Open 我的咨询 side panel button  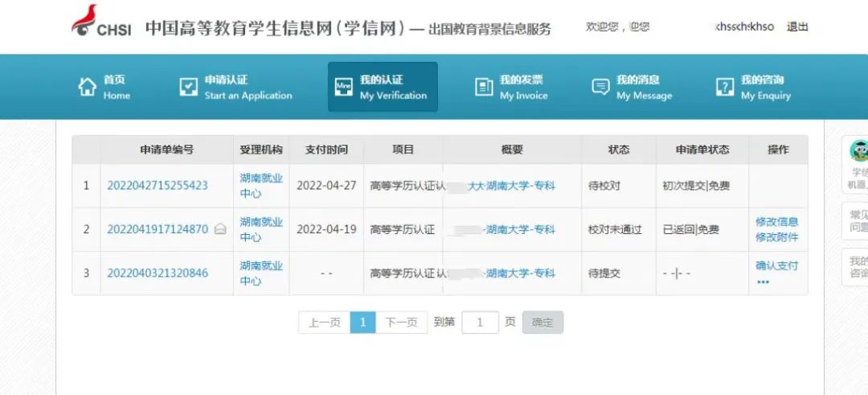coord(856,267)
